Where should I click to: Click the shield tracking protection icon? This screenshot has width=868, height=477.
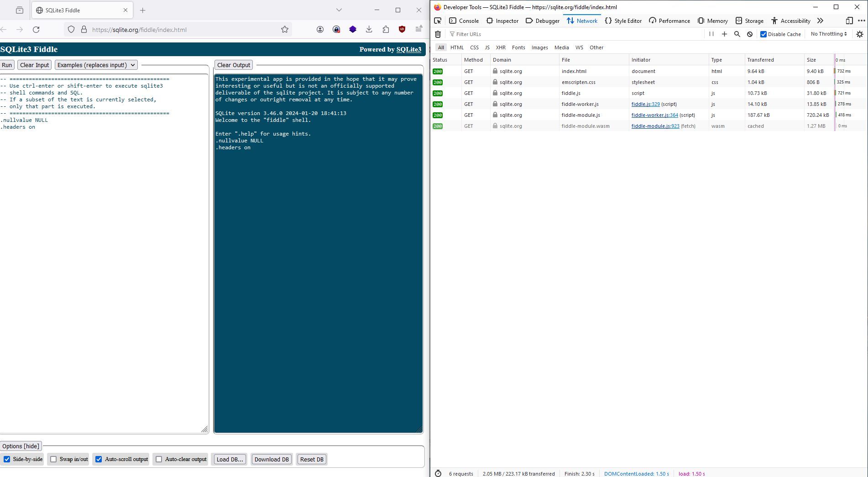click(x=71, y=30)
